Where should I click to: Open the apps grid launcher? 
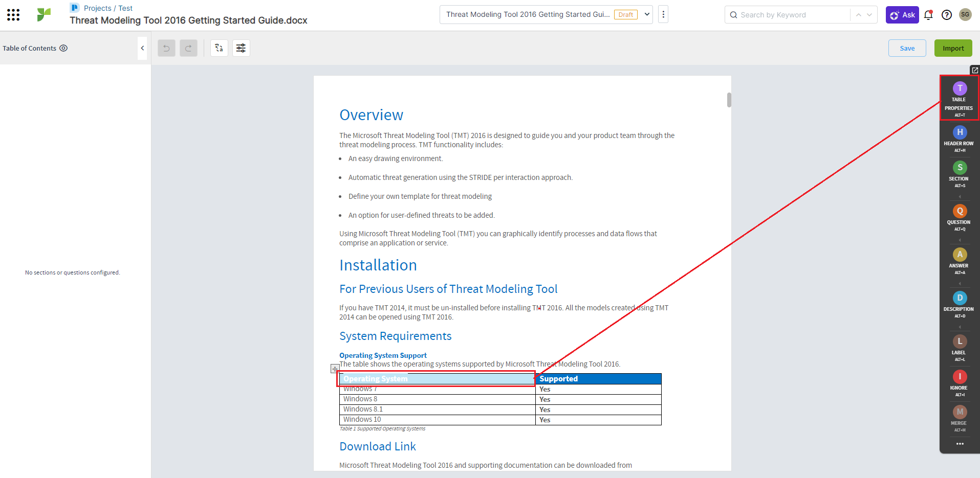coord(13,15)
